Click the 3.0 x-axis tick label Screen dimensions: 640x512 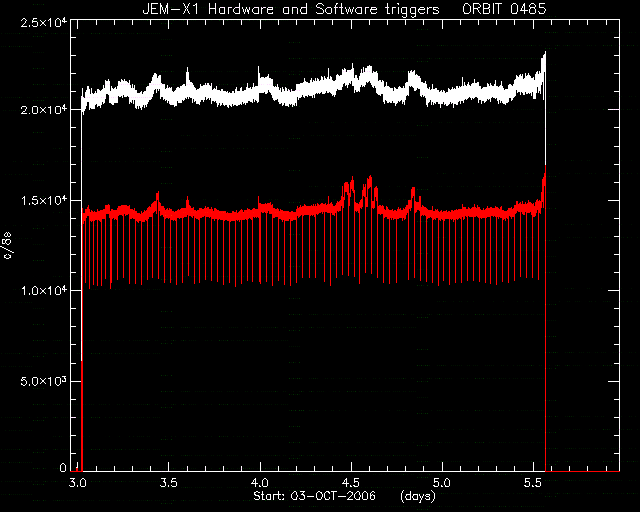click(x=78, y=483)
